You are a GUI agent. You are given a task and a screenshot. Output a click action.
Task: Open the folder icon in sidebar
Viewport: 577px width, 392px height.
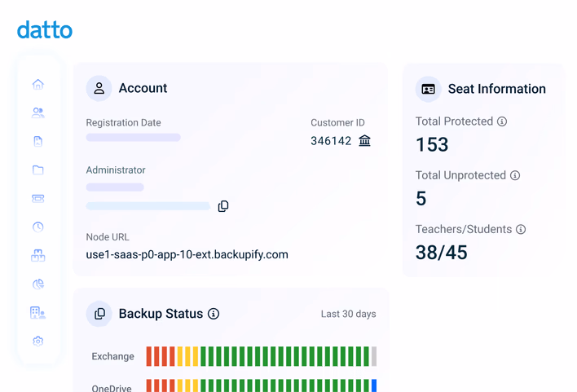[38, 170]
